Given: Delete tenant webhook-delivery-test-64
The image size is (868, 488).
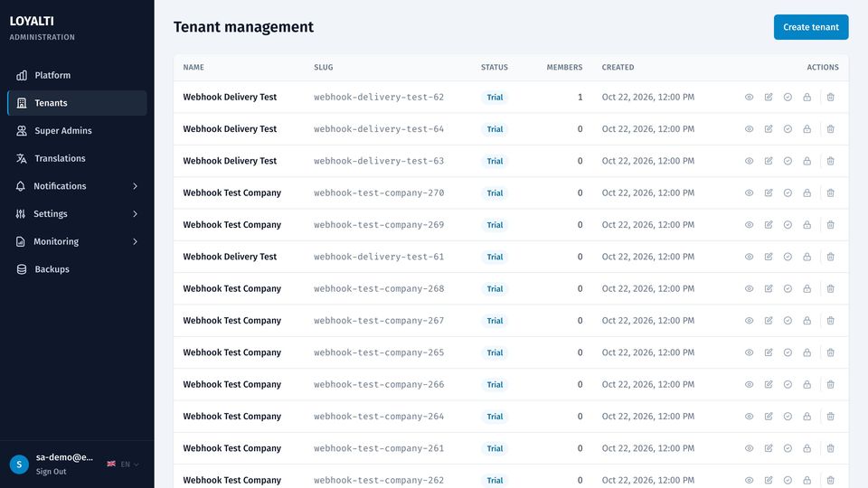Looking at the screenshot, I should 830,129.
